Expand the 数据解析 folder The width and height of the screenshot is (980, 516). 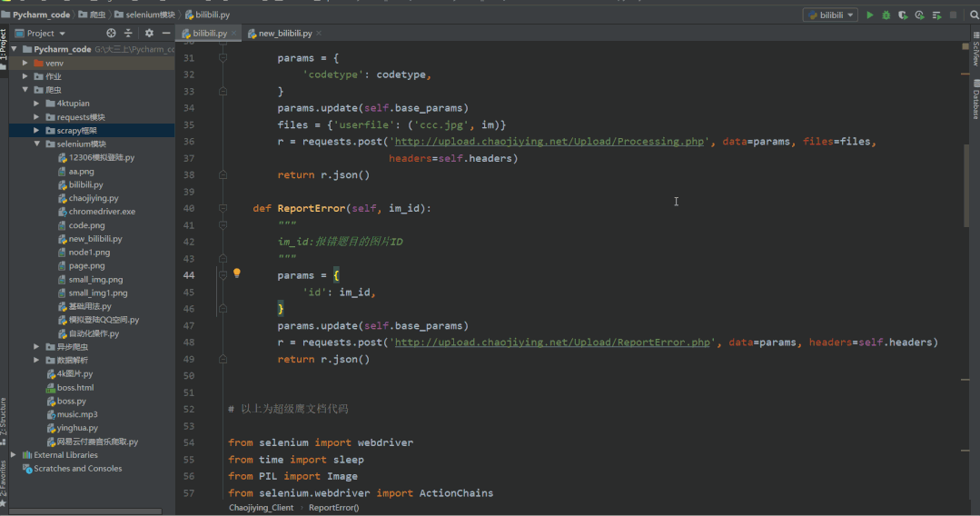click(36, 361)
